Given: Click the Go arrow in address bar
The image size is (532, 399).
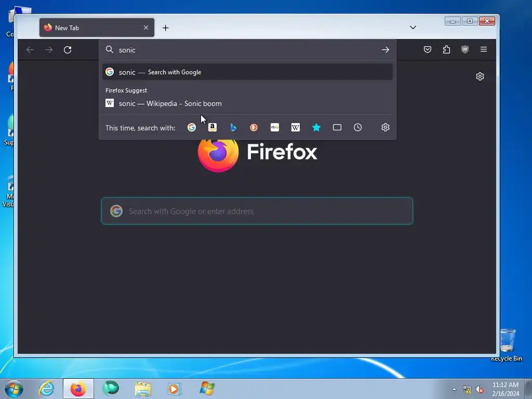Looking at the screenshot, I should coord(385,50).
